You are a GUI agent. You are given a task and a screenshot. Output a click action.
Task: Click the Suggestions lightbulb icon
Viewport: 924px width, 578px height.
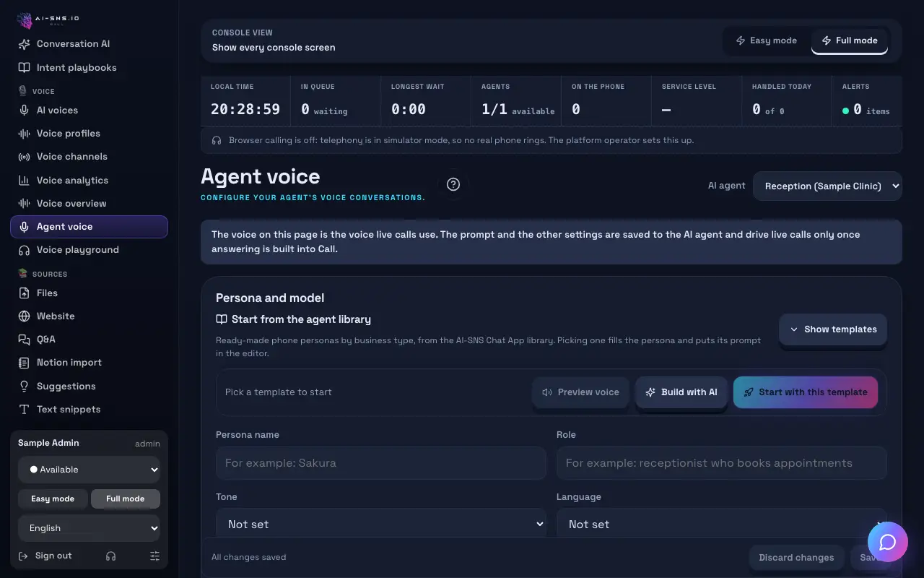[24, 387]
